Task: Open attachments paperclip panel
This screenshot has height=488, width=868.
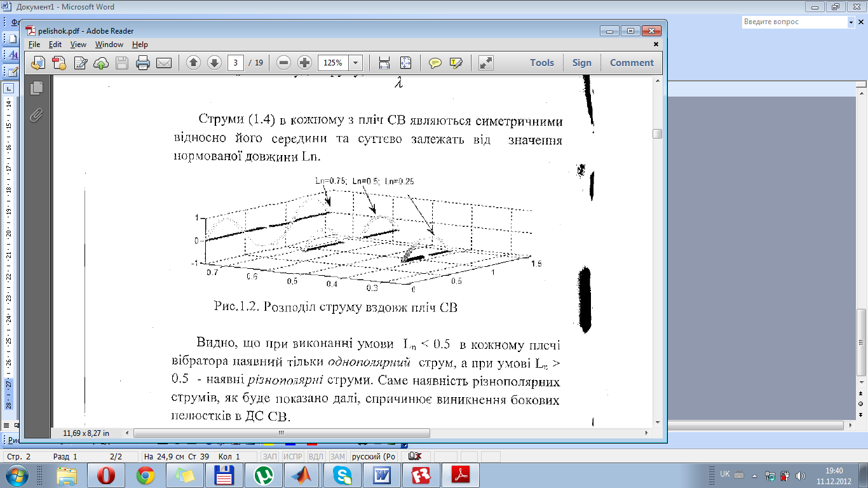Action: pyautogui.click(x=37, y=115)
